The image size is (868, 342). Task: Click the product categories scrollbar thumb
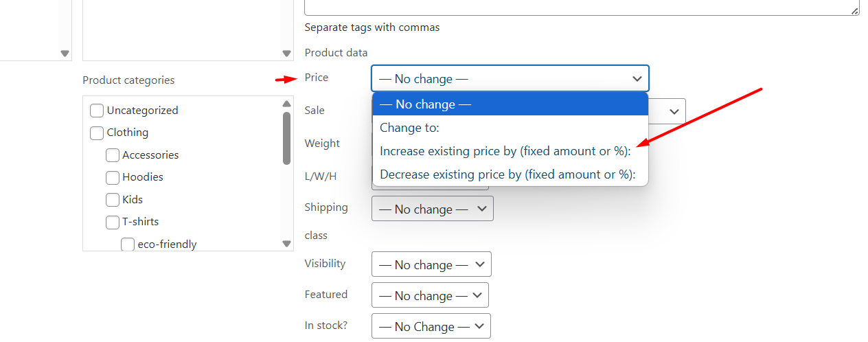point(286,138)
